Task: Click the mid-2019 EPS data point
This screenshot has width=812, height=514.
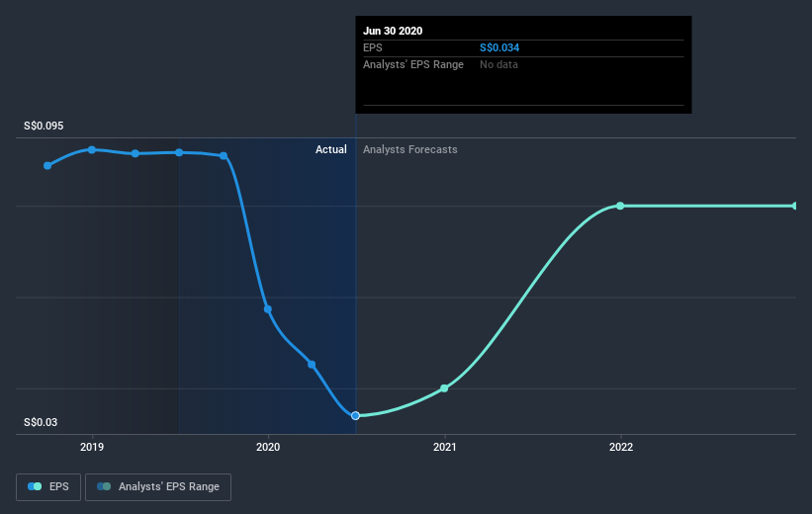Action: click(179, 152)
